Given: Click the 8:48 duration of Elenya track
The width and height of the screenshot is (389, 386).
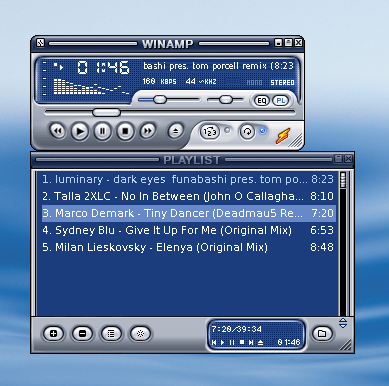Looking at the screenshot, I should pyautogui.click(x=322, y=247).
